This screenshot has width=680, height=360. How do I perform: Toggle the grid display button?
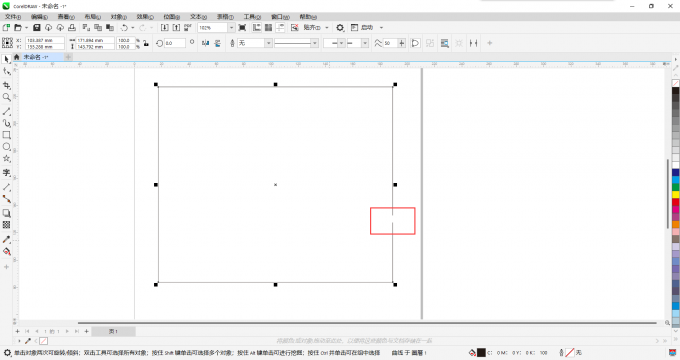(268, 28)
